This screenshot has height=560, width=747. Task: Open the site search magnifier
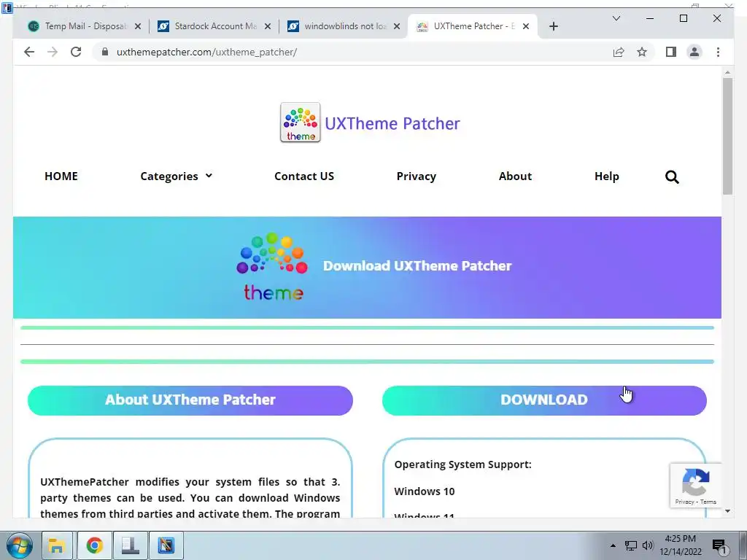(x=672, y=176)
